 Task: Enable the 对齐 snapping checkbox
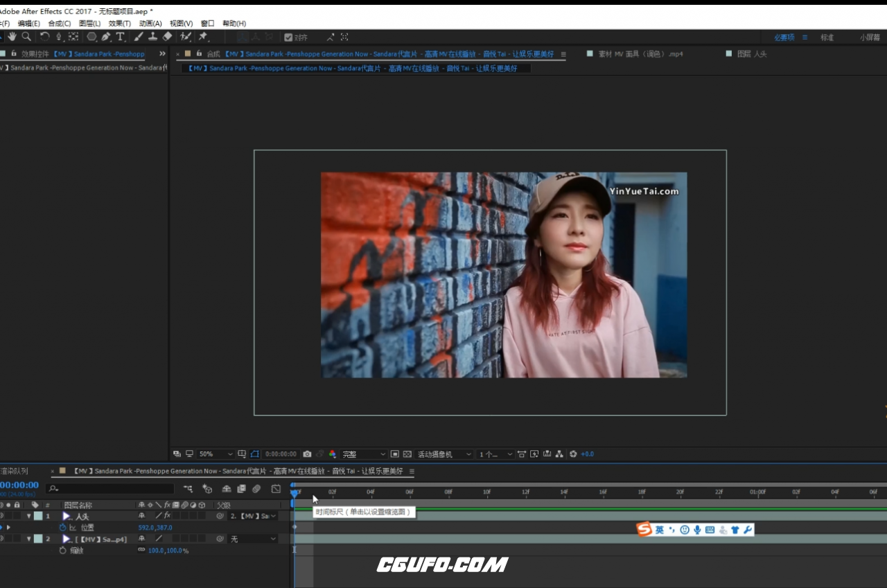(288, 37)
